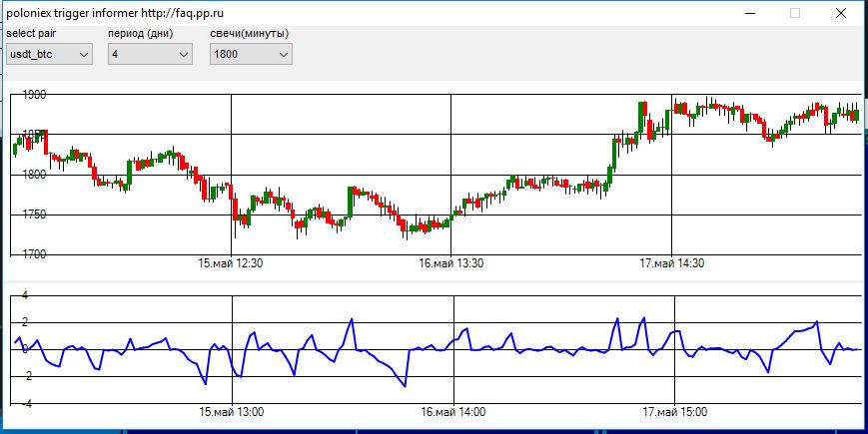Click the 1700 price axis label
The image size is (868, 434).
[34, 254]
